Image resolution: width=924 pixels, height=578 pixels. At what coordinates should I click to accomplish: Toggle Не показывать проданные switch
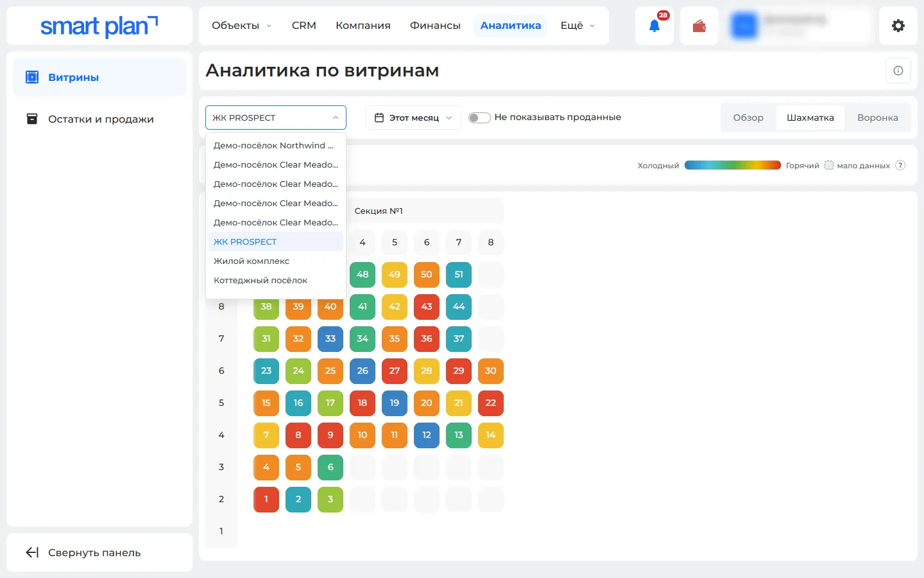479,118
